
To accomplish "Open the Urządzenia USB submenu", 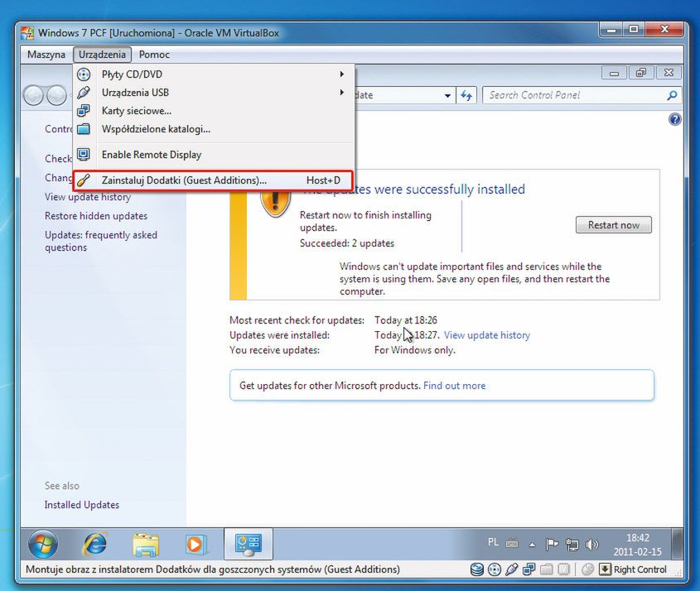I will coord(214,93).
